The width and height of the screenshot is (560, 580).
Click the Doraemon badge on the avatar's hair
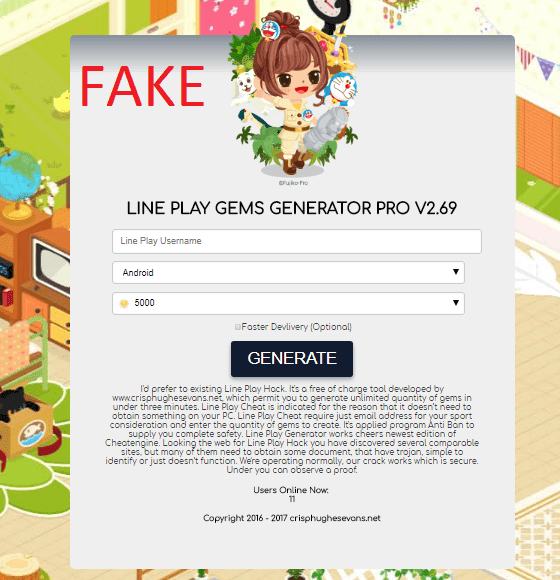click(270, 30)
